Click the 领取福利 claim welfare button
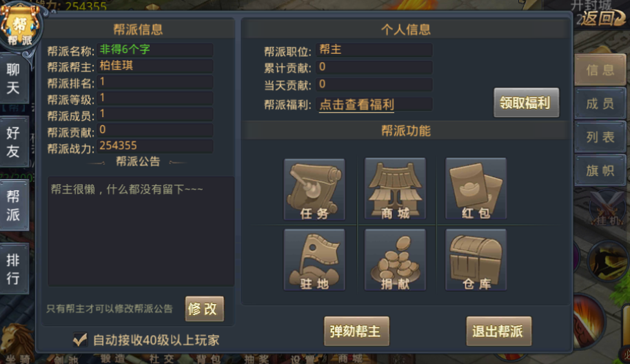This screenshot has height=364, width=630. (526, 103)
